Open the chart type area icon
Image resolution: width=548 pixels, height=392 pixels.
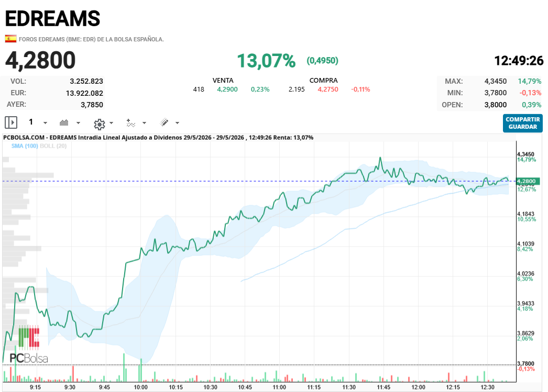tap(64, 122)
